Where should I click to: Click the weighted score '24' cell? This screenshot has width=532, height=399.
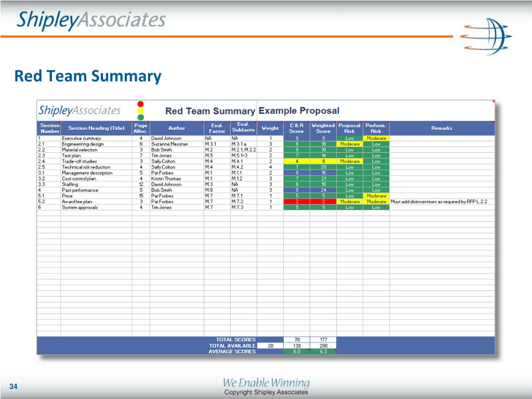click(x=323, y=190)
